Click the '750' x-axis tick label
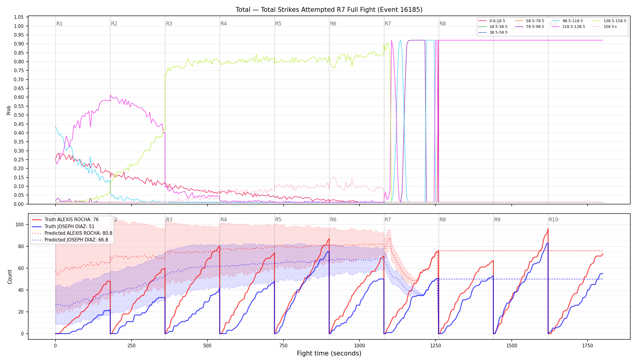 point(284,345)
